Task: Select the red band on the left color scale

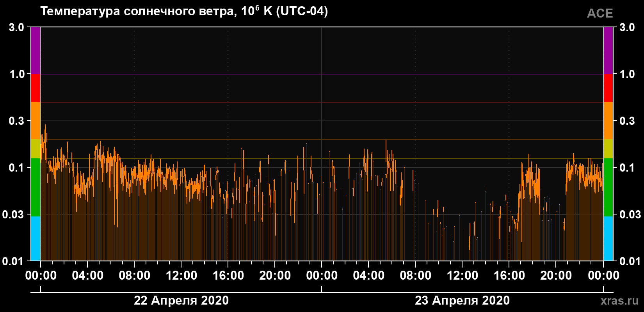Action: coord(36,88)
